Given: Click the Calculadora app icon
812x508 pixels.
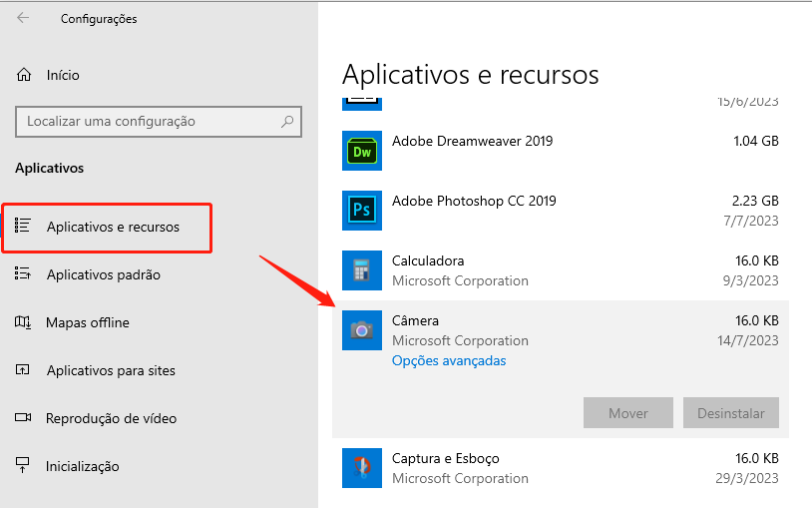Looking at the screenshot, I should 362,270.
